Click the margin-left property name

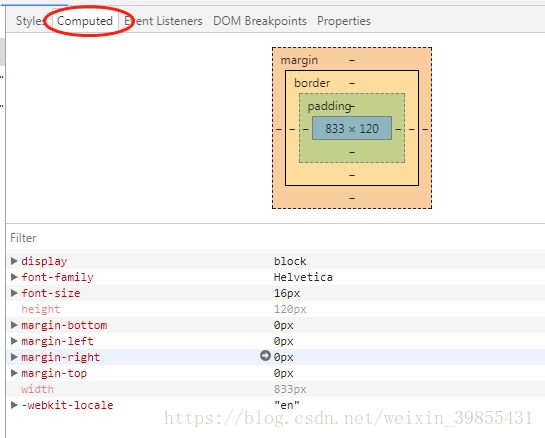coord(57,341)
